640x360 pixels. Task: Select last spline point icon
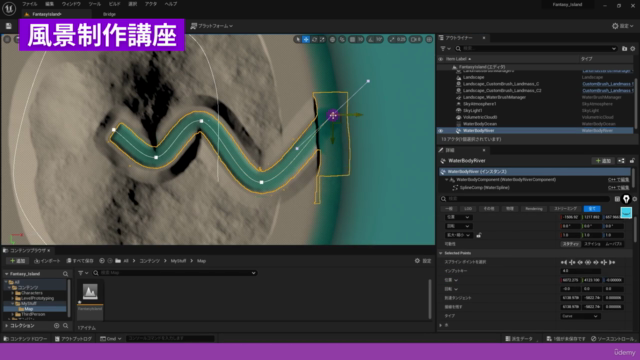612,262
